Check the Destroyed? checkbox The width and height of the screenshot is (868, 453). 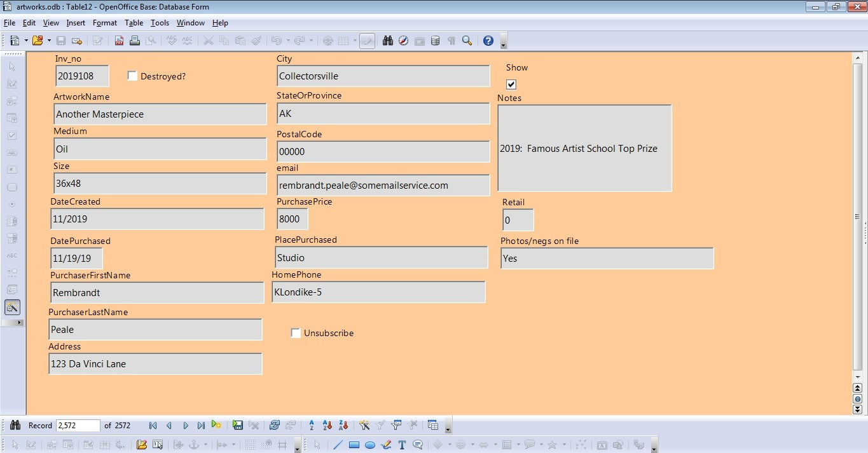[132, 76]
